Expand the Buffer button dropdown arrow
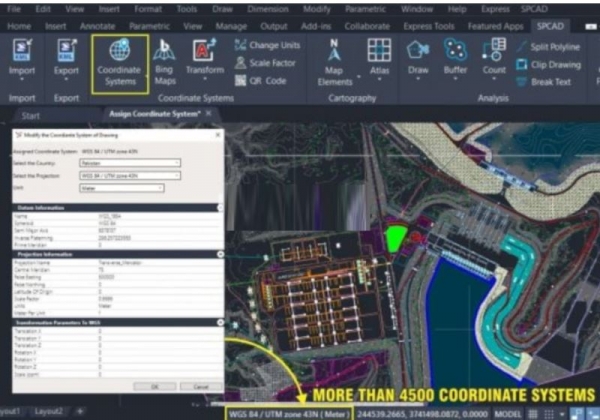Image resolution: width=600 pixels, height=420 pixels. point(455,79)
